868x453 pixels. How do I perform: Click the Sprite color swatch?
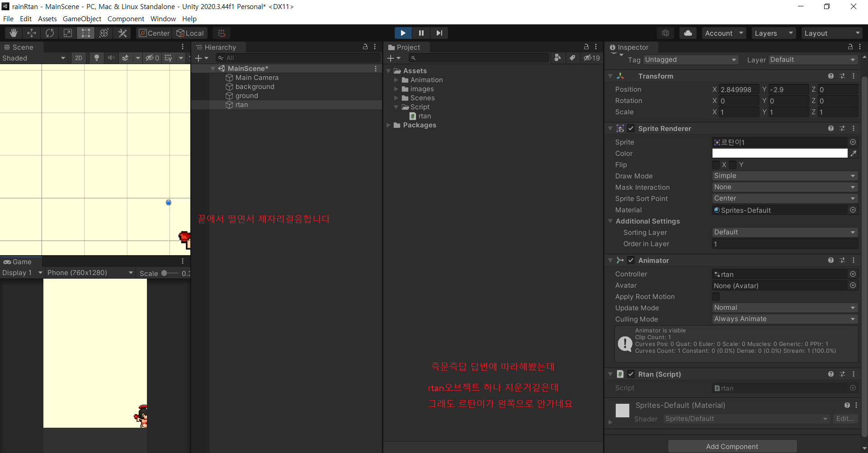point(780,154)
